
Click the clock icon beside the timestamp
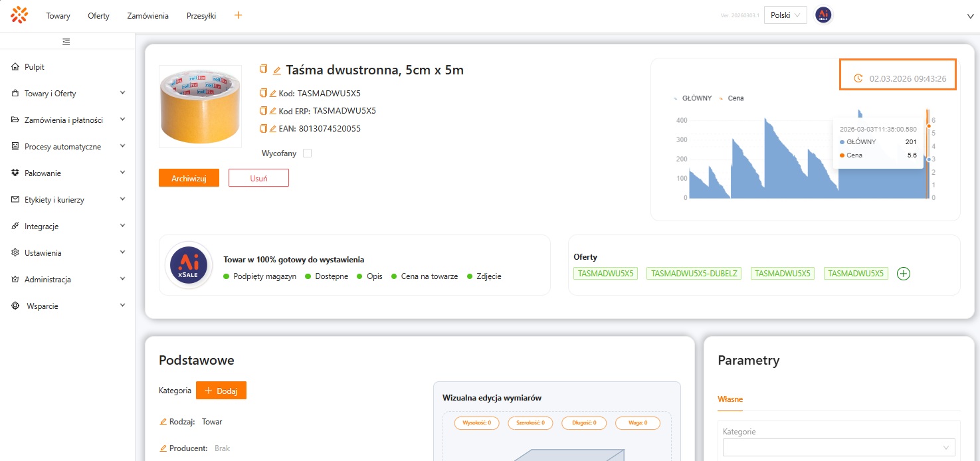[858, 78]
